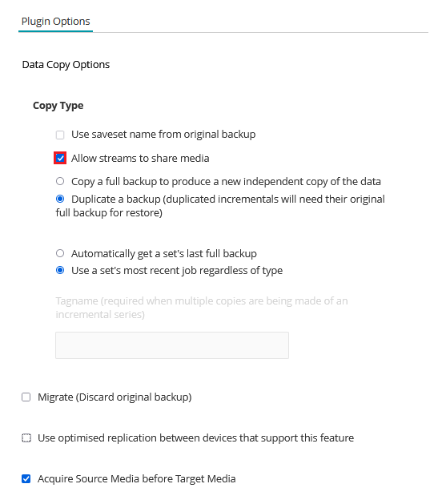
Task: Enable the 'Migrate (Discard original backup)' checkbox
Action: click(26, 397)
